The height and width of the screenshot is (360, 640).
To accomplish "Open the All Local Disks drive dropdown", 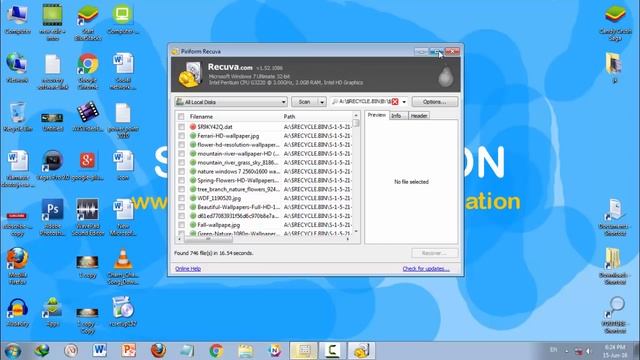I will click(231, 102).
